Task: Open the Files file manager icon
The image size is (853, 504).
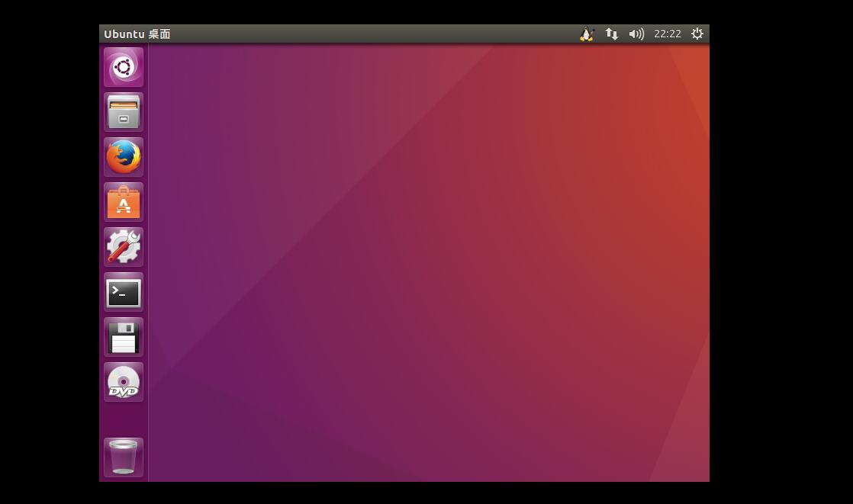Action: pyautogui.click(x=123, y=111)
